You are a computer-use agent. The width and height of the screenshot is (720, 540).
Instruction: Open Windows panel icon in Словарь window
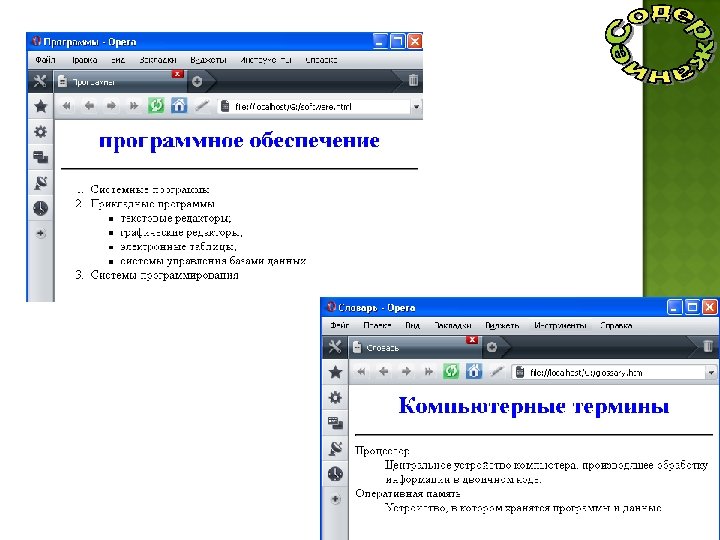point(335,423)
